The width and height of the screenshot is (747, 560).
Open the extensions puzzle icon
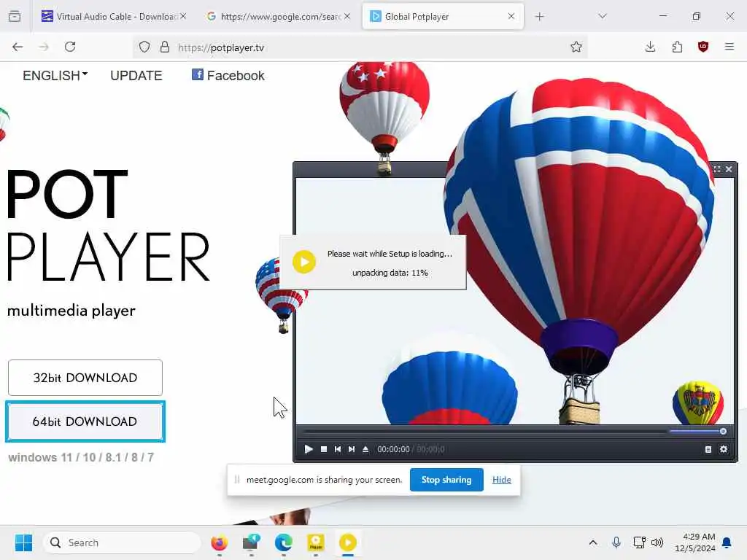(677, 47)
